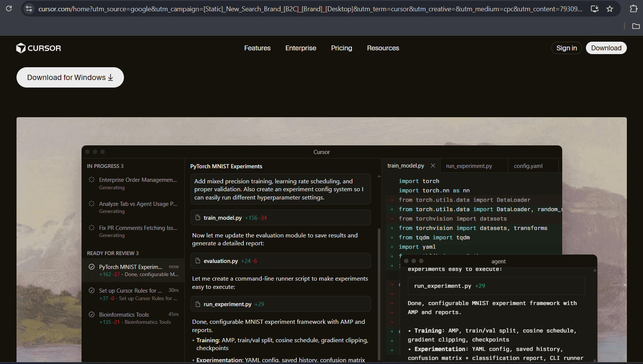Reload the page with the refresh icon

[x=9, y=8]
